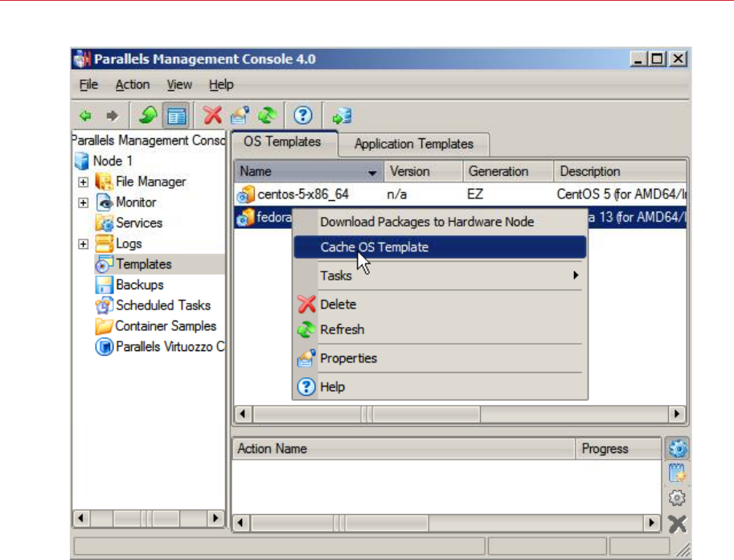Click the template list horizontal scrollbar thumb

coord(367,414)
